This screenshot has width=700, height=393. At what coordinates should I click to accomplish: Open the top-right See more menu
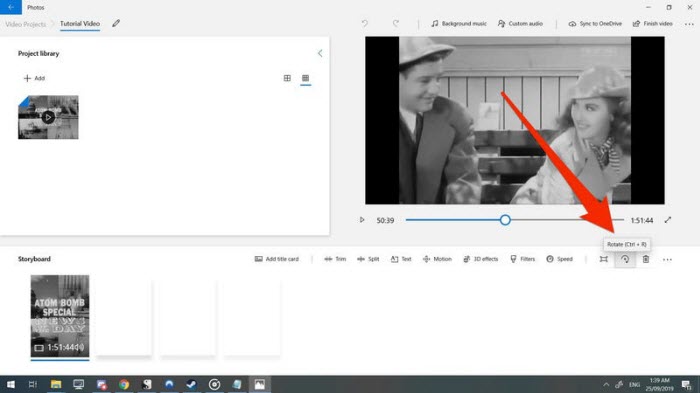[689, 24]
